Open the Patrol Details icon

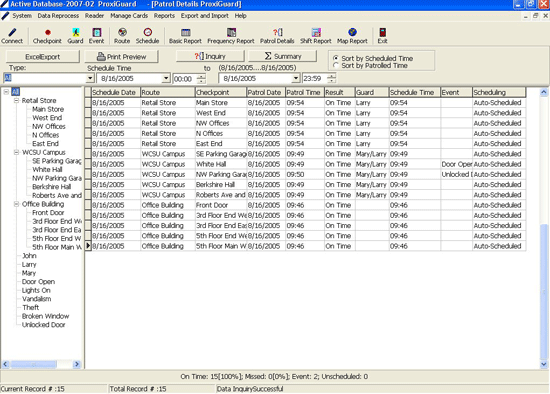click(x=277, y=36)
